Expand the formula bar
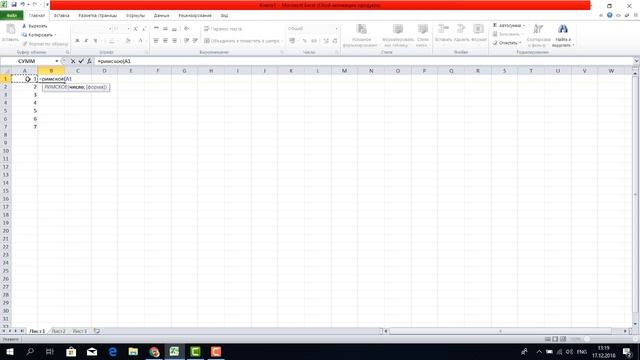 pos(636,61)
